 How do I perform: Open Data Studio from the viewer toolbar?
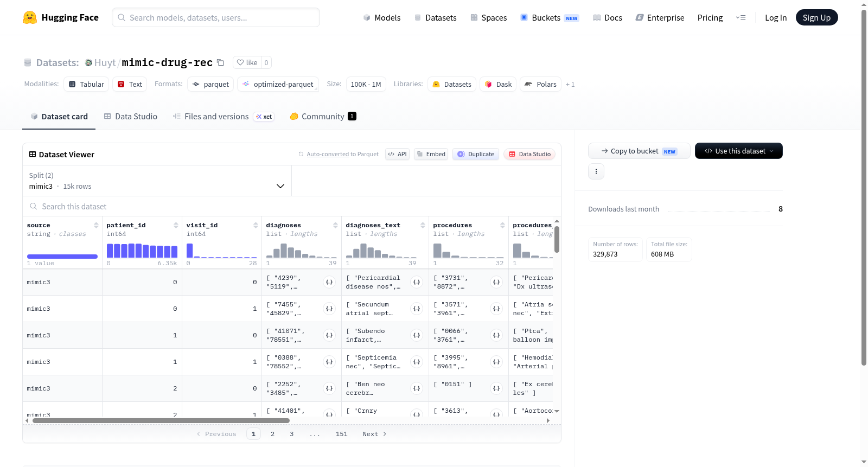coord(529,154)
